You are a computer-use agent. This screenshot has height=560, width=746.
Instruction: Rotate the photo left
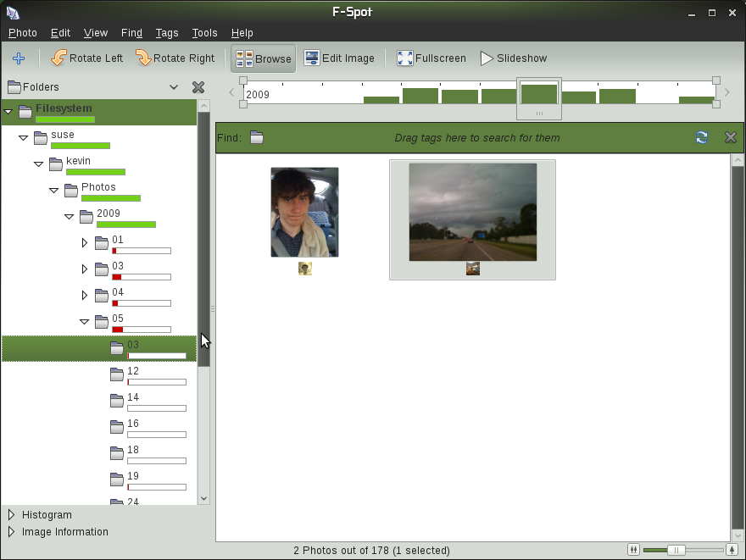86,58
